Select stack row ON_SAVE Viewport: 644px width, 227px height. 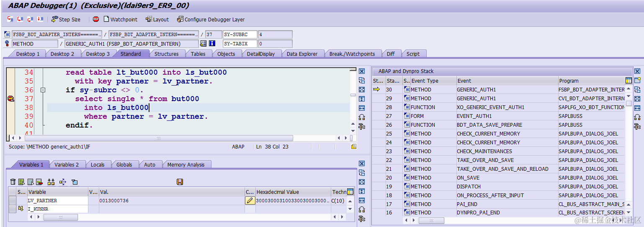(499, 177)
